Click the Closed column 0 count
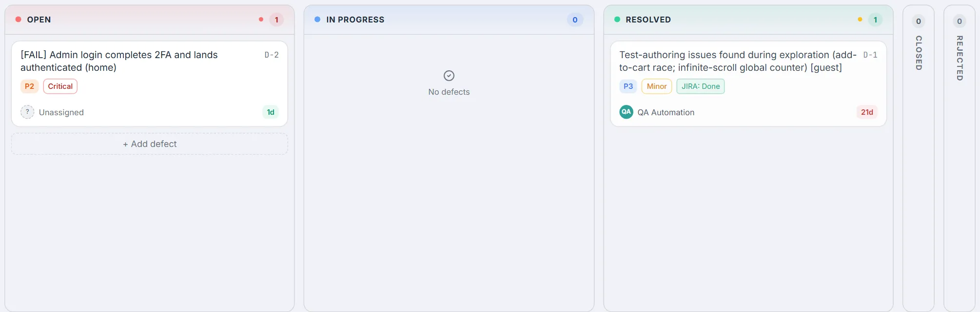 pos(919,21)
